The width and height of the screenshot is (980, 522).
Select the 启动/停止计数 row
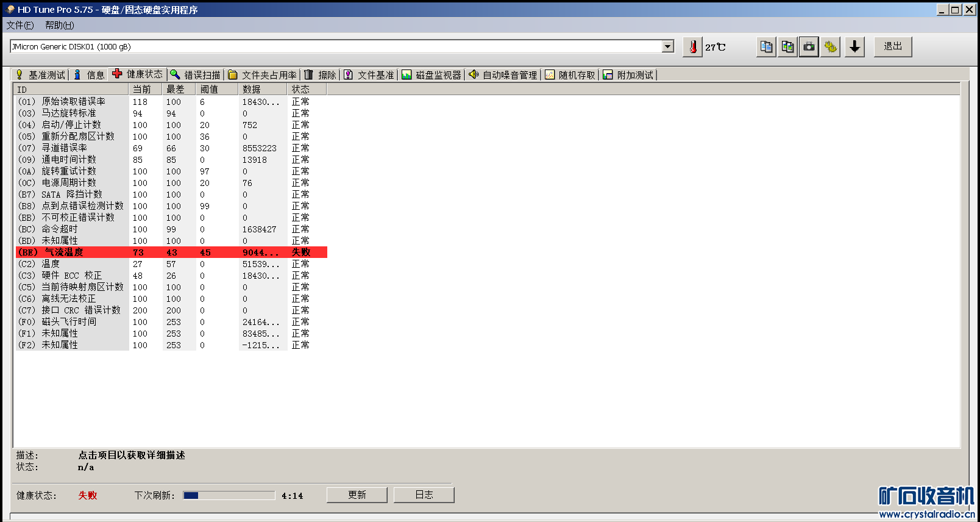click(x=171, y=125)
